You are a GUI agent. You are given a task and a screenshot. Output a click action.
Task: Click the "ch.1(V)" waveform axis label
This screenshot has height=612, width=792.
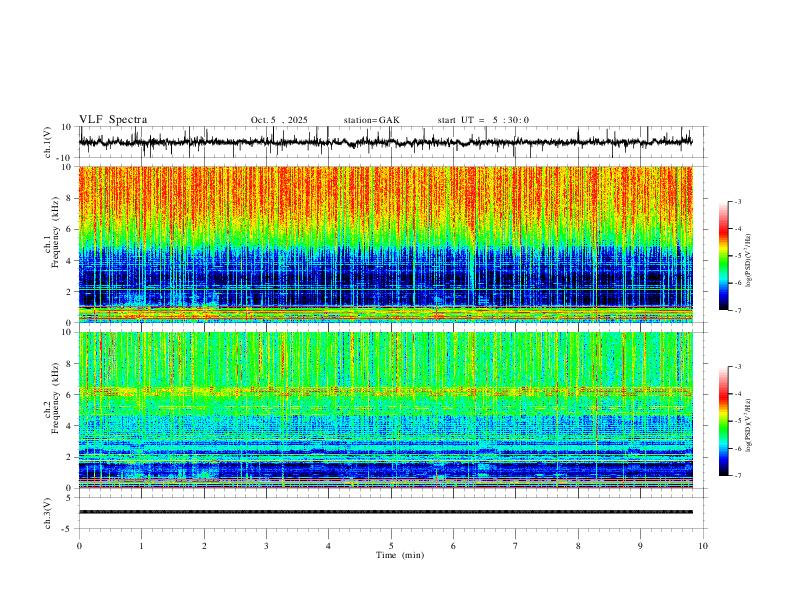48,142
